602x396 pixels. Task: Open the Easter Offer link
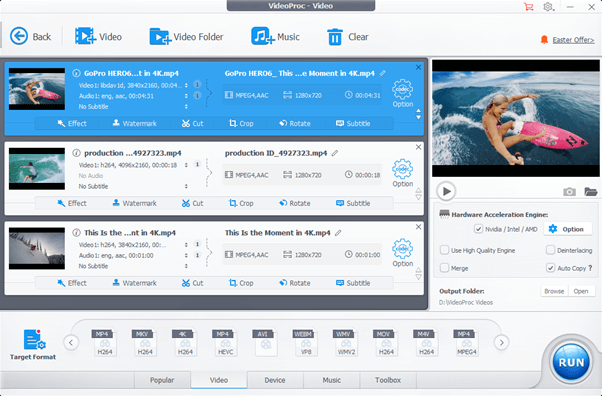click(x=573, y=40)
